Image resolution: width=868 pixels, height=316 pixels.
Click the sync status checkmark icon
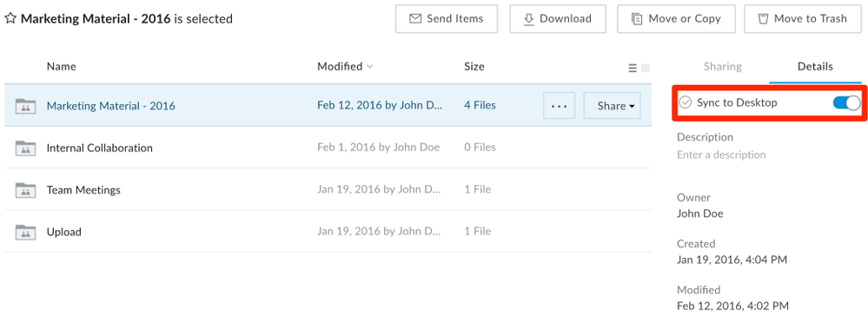(x=686, y=102)
